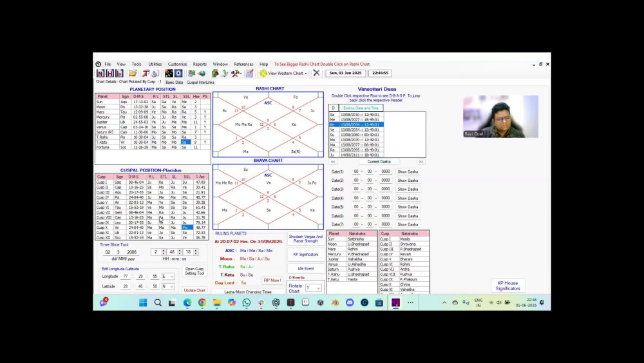
Task: Click the seconds stepper arrows in Time Slice Tool
Action: click(x=196, y=252)
